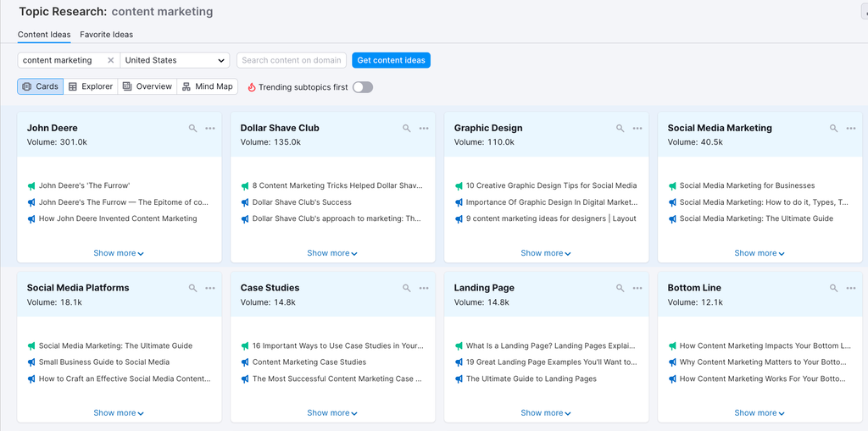
Task: Clear the content marketing keyword with X
Action: [x=111, y=60]
